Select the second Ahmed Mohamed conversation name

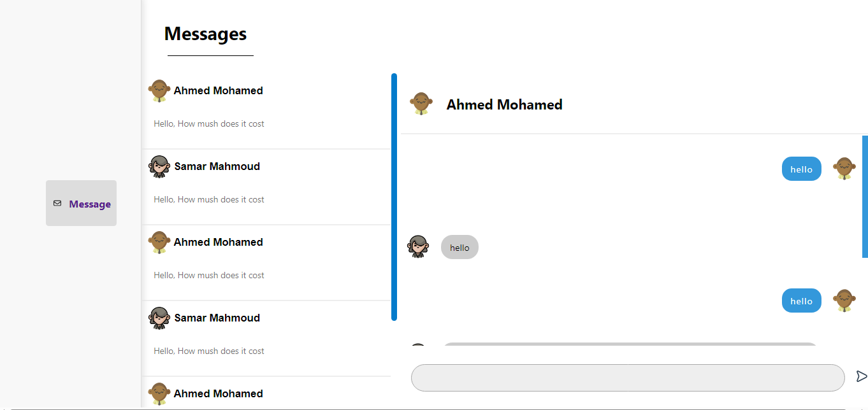218,242
